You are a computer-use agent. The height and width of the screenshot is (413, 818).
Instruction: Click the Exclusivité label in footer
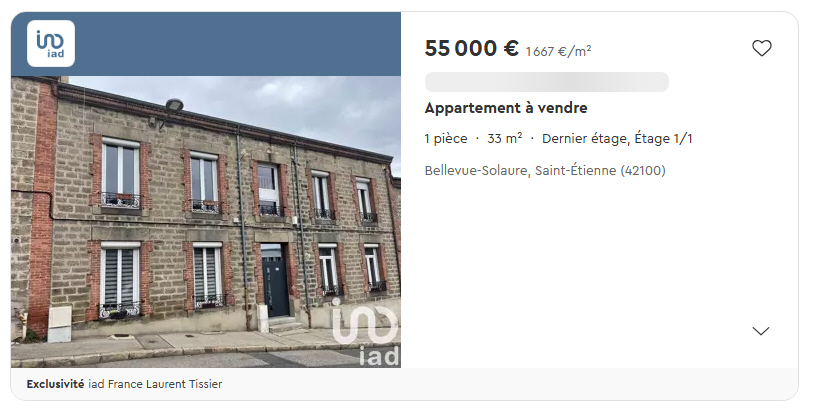55,384
